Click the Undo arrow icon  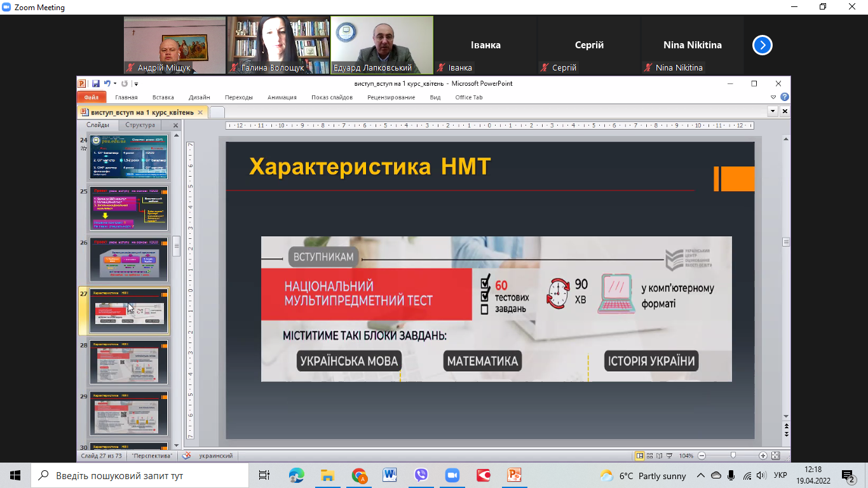(107, 84)
